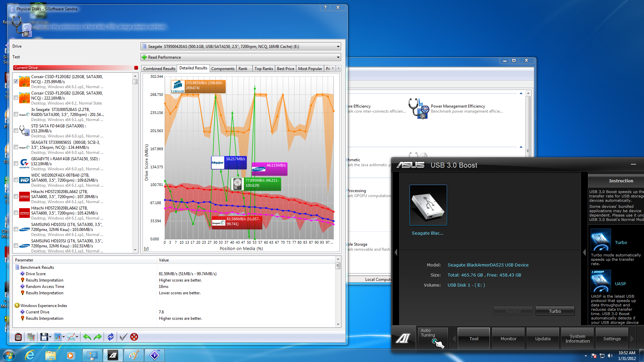644x362 pixels.
Task: Click scroll down arrow of drive list
Action: 135,250
